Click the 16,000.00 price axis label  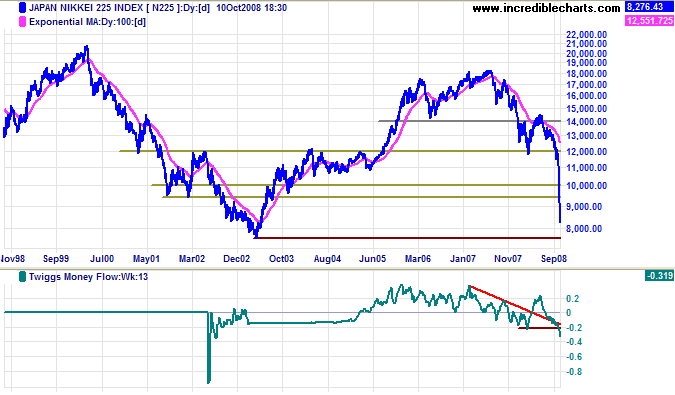pos(587,96)
